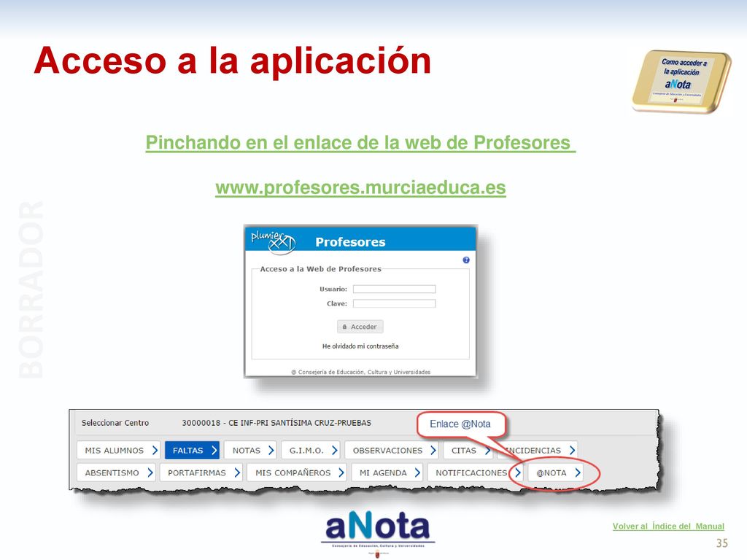Click centro '30000018 - CE INF-PRI SANTÍSIMA CRUZ-PRUEBAS'
Viewport: 747px width, 560px height.
click(276, 423)
